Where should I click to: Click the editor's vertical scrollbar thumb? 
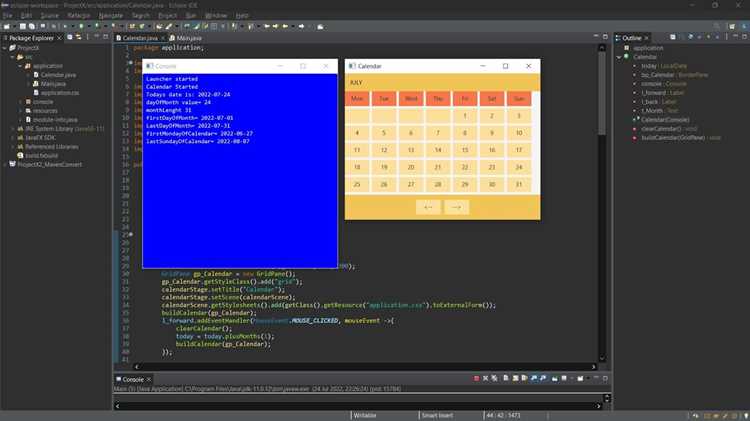click(602, 93)
